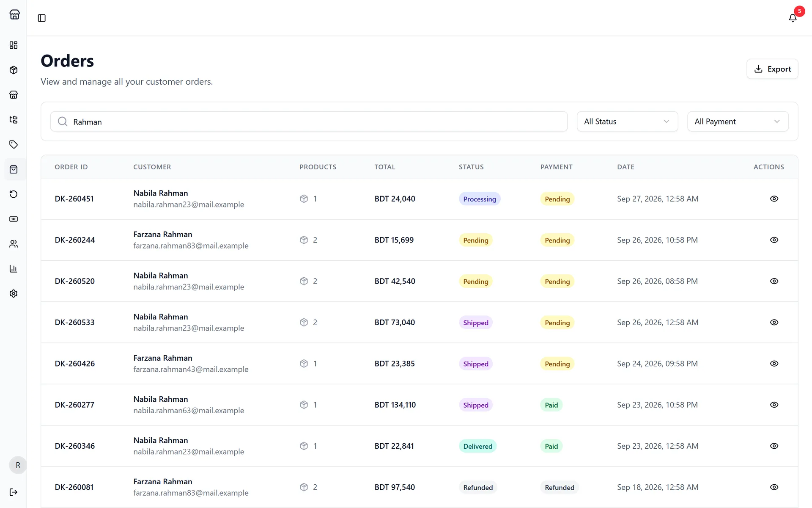812x508 pixels.
Task: Click date Sep 24, 2026, 09:58 PM
Action: [657, 364]
